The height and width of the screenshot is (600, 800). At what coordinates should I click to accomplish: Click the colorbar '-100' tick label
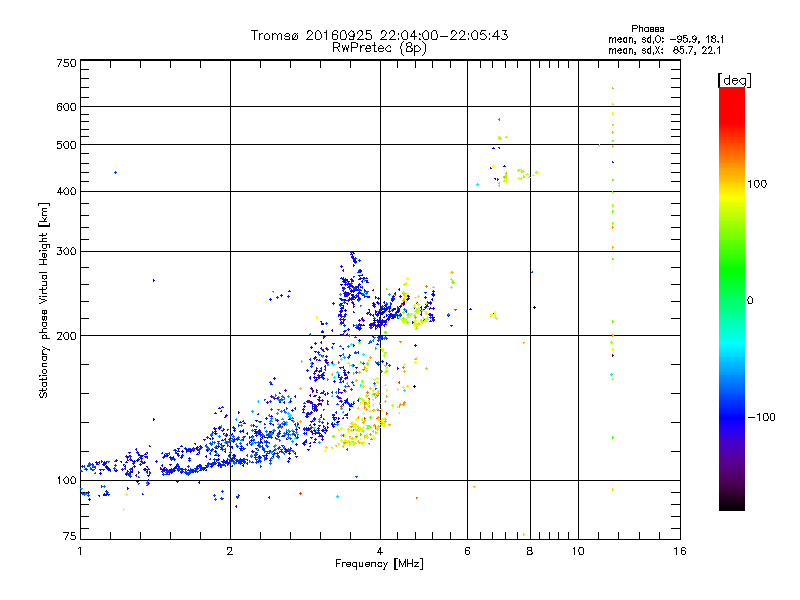[x=762, y=417]
